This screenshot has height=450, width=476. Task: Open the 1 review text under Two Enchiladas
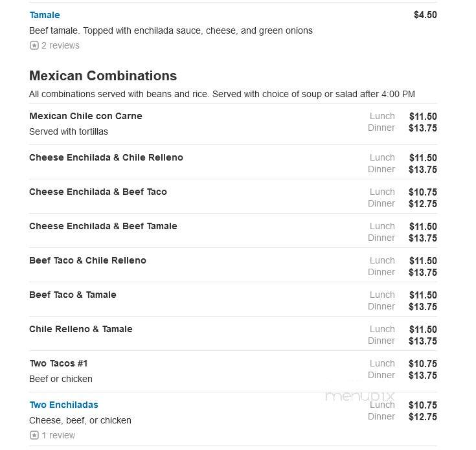(x=58, y=435)
